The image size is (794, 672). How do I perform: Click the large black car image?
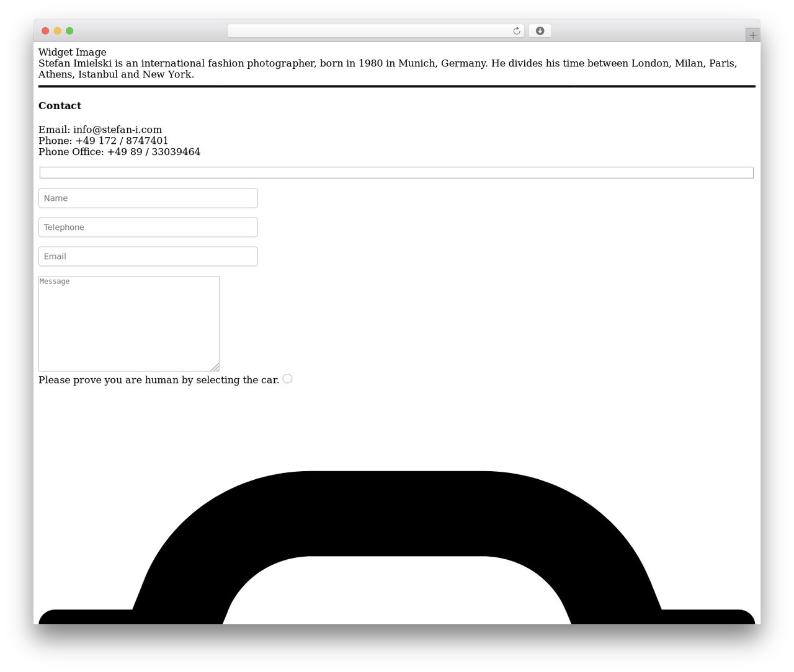point(397,547)
